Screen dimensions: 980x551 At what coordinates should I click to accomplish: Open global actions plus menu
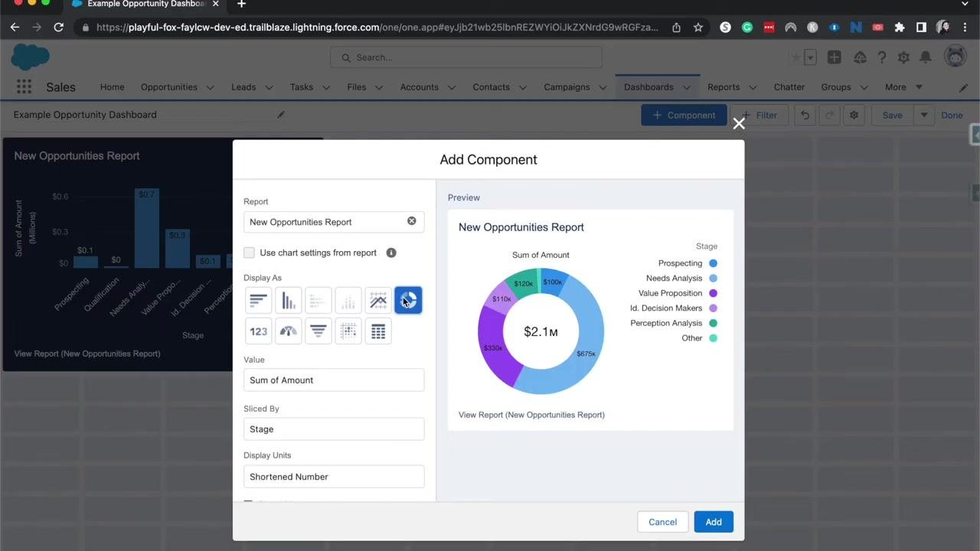point(834,57)
